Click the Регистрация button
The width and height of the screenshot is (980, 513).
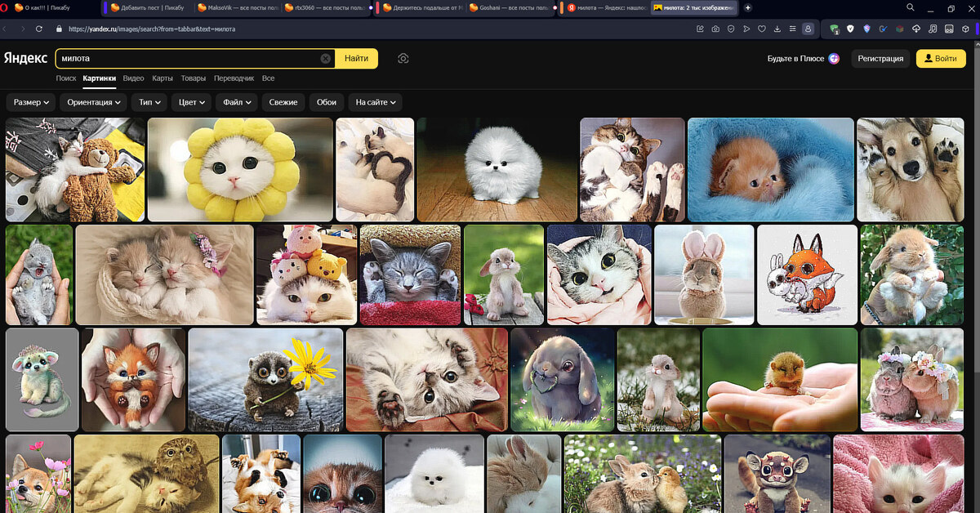click(880, 59)
